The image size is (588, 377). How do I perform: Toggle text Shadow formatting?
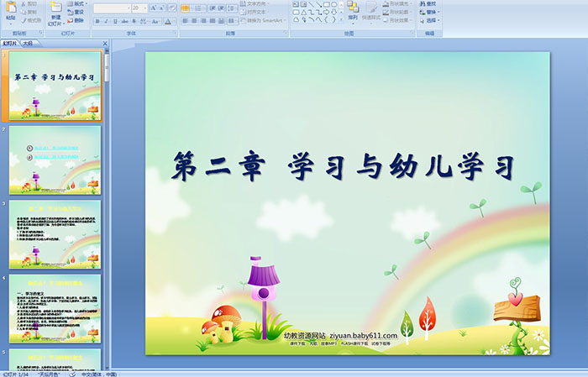134,21
